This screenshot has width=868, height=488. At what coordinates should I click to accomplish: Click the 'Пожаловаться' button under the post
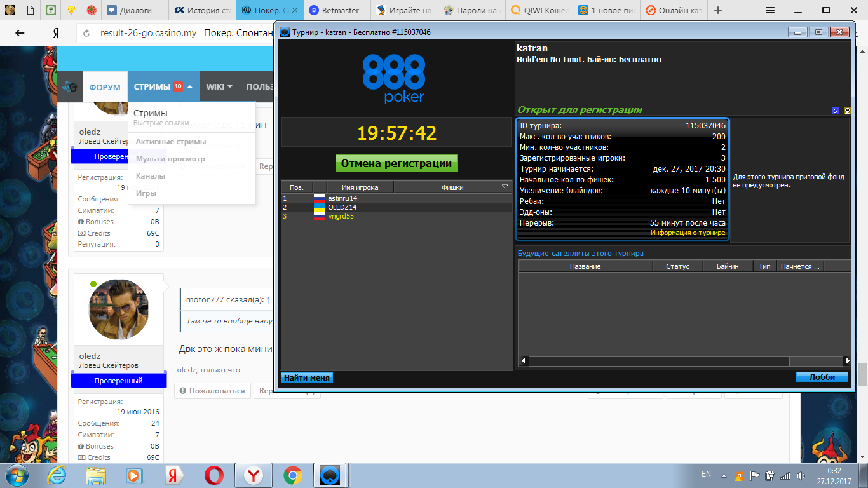(x=212, y=391)
